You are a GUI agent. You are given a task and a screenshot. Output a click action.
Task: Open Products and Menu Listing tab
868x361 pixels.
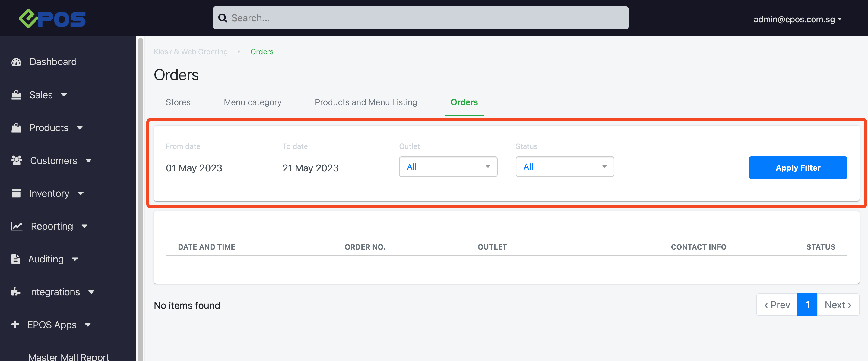366,102
